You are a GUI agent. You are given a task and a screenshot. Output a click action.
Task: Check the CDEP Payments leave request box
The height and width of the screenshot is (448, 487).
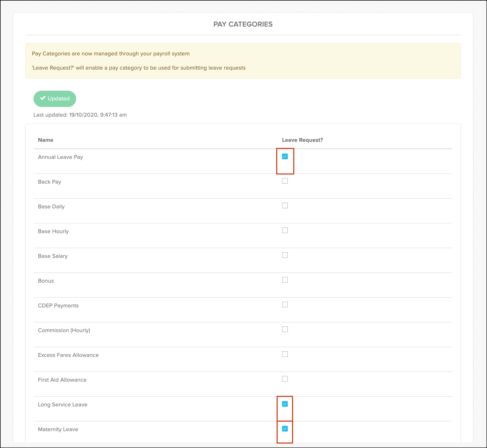[285, 305]
